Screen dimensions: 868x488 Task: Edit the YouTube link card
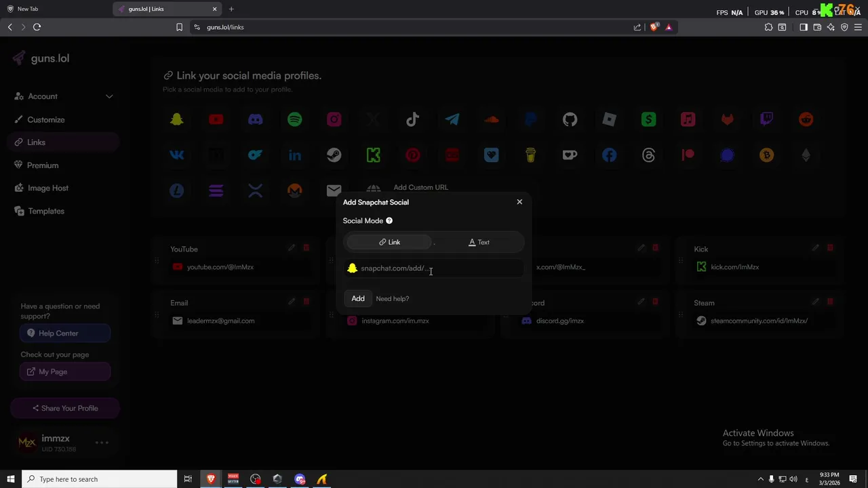[x=292, y=248]
